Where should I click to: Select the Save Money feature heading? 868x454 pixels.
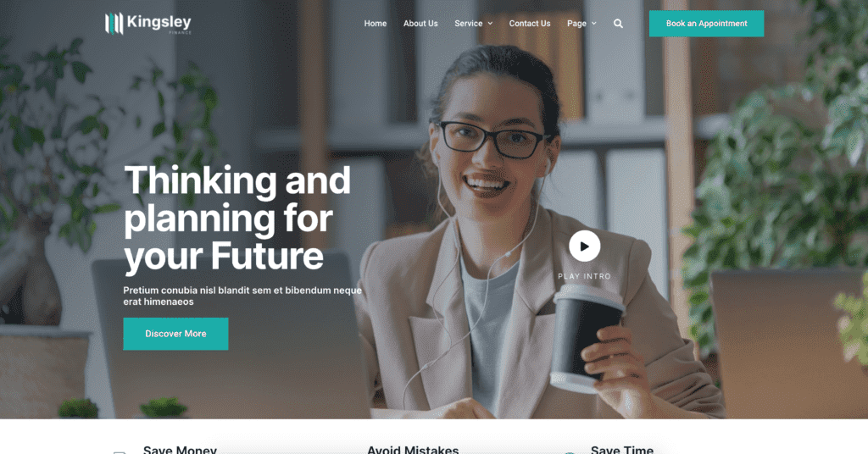tap(180, 450)
